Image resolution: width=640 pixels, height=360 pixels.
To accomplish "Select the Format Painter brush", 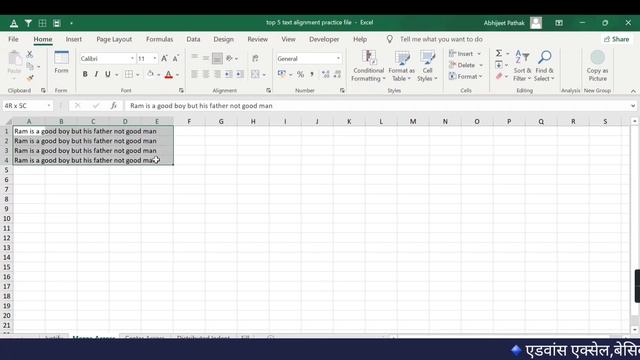I will pos(30,77).
